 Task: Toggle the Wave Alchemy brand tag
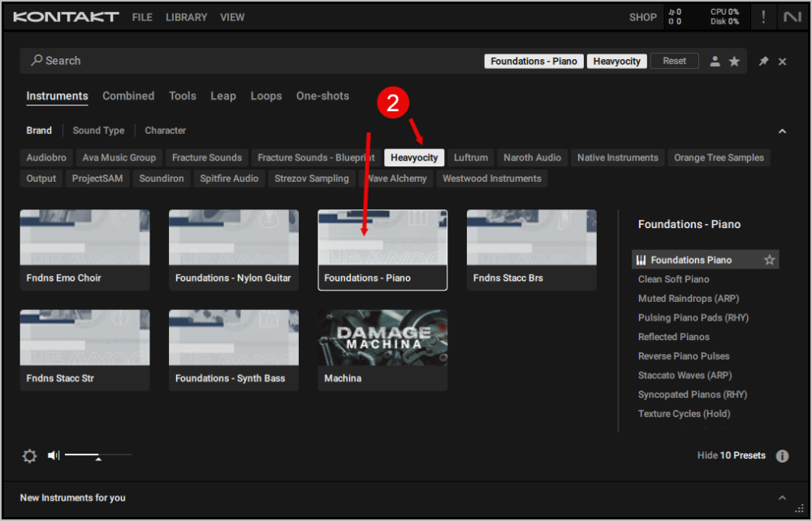click(396, 179)
